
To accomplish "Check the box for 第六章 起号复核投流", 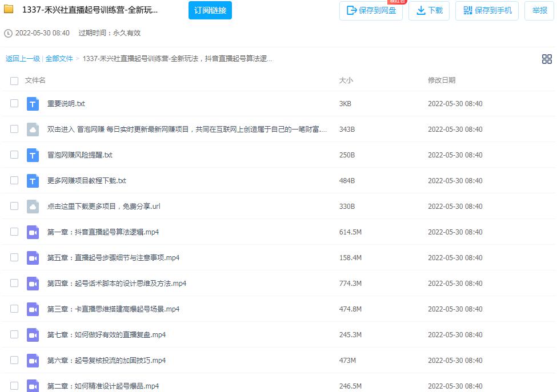I will 14,360.
